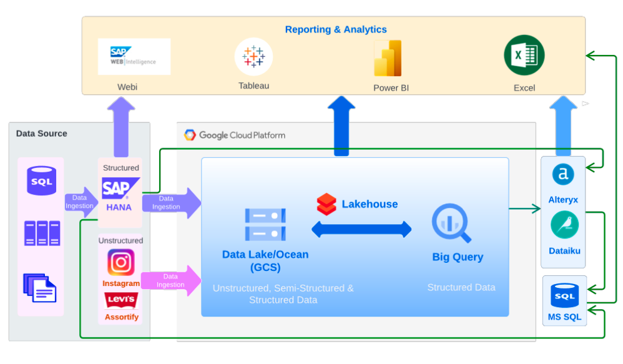Click the double-headed Lakehouse arrow

click(361, 229)
